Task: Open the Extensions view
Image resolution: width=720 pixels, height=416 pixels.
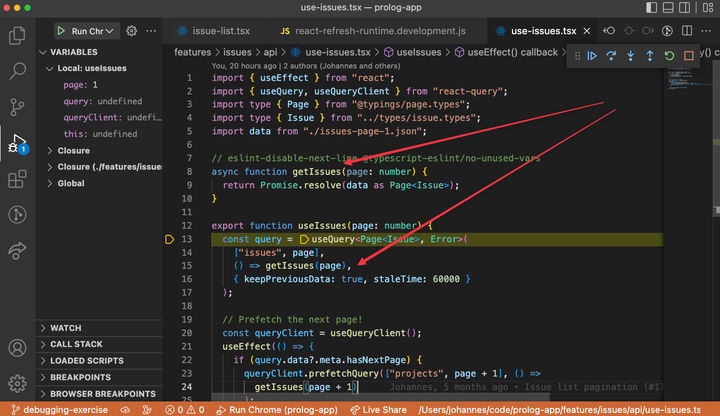Action: (17, 179)
